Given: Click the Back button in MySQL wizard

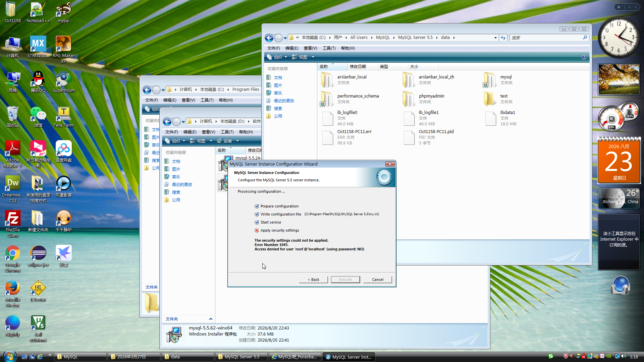Looking at the screenshot, I should click(x=313, y=280).
